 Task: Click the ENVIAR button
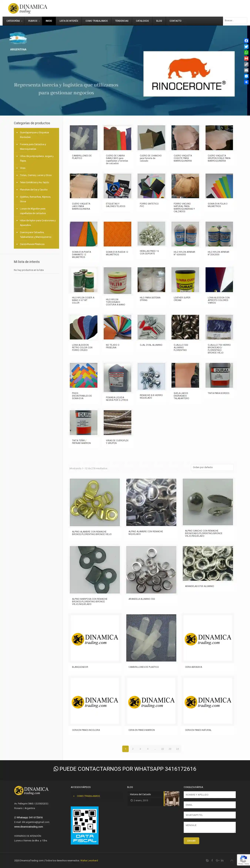[x=191, y=840]
